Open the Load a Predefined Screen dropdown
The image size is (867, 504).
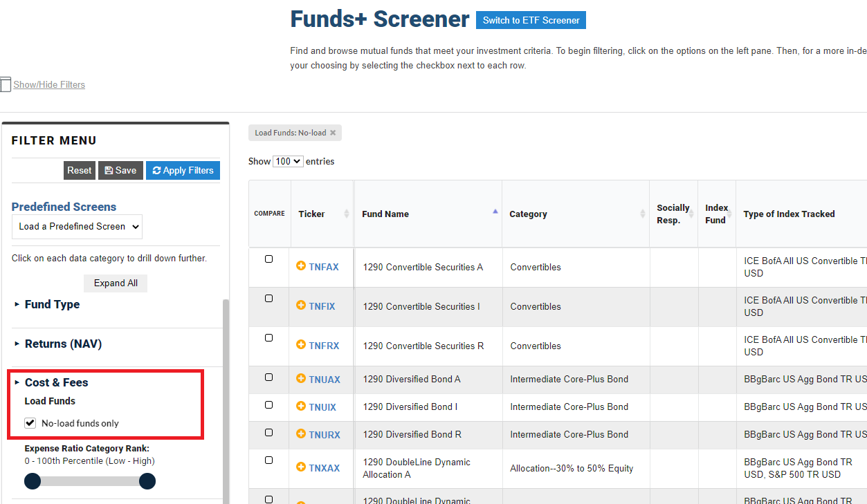[77, 227]
